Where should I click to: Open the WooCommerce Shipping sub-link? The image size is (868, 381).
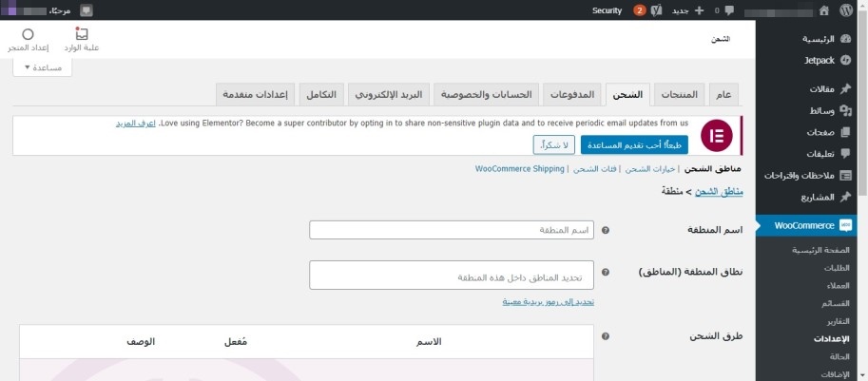point(519,169)
